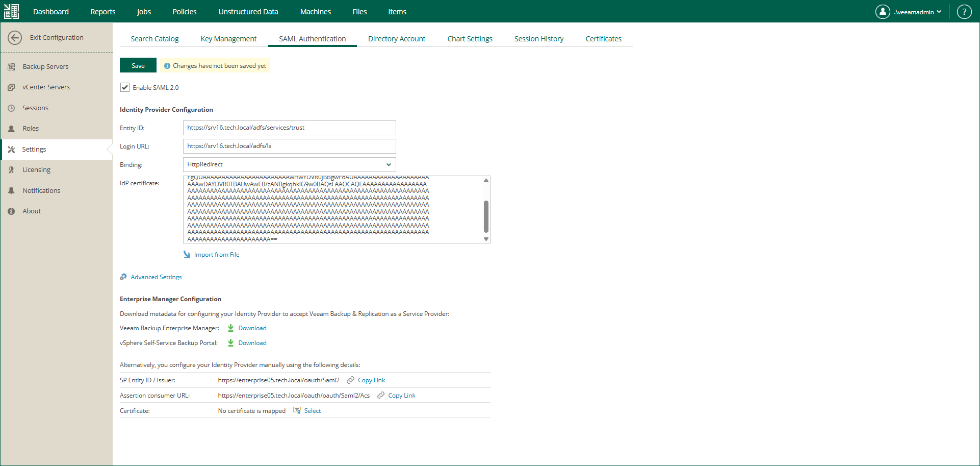The height and width of the screenshot is (466, 980).
Task: Click the IdP certificate scroll down arrow
Action: point(486,239)
